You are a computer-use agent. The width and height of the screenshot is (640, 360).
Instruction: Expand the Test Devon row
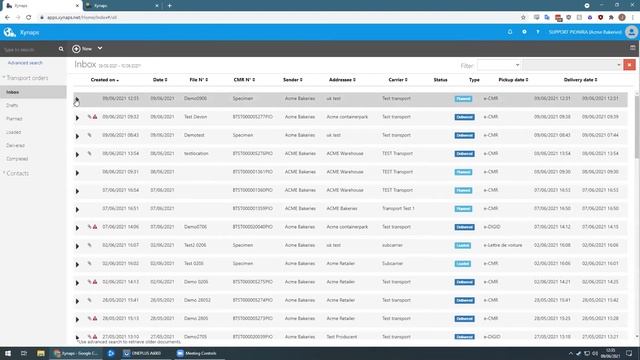(x=77, y=118)
